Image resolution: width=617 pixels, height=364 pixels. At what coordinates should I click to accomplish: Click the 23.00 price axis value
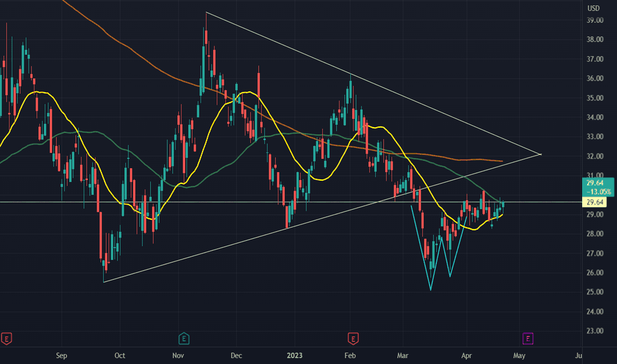pyautogui.click(x=595, y=331)
